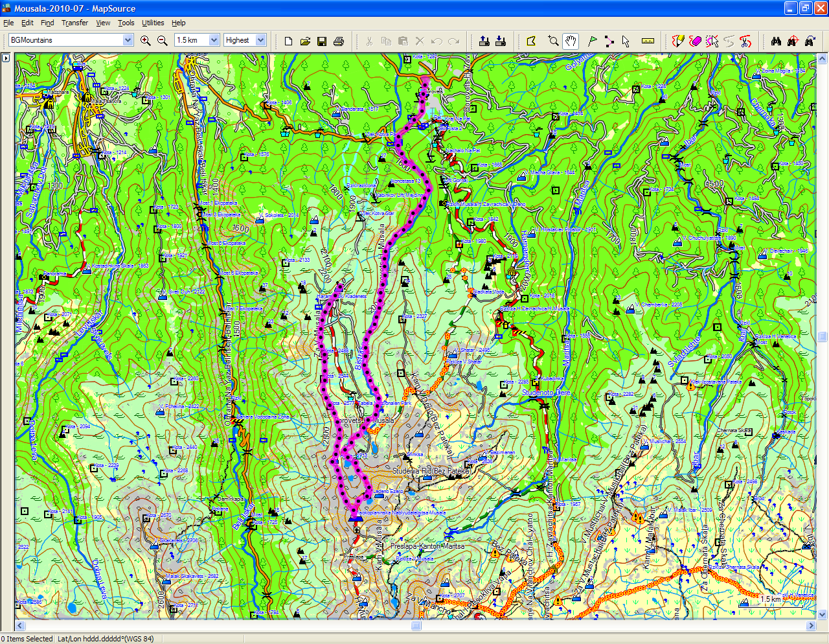The width and height of the screenshot is (829, 644).
Task: Send data to device with up-arrow icon
Action: pyautogui.click(x=484, y=41)
